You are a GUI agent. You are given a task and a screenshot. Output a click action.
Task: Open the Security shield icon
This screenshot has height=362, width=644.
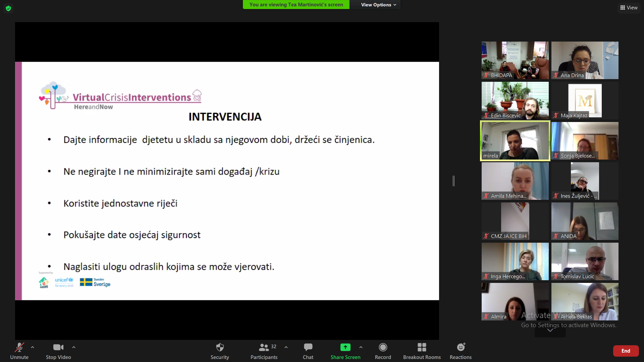tap(220, 347)
